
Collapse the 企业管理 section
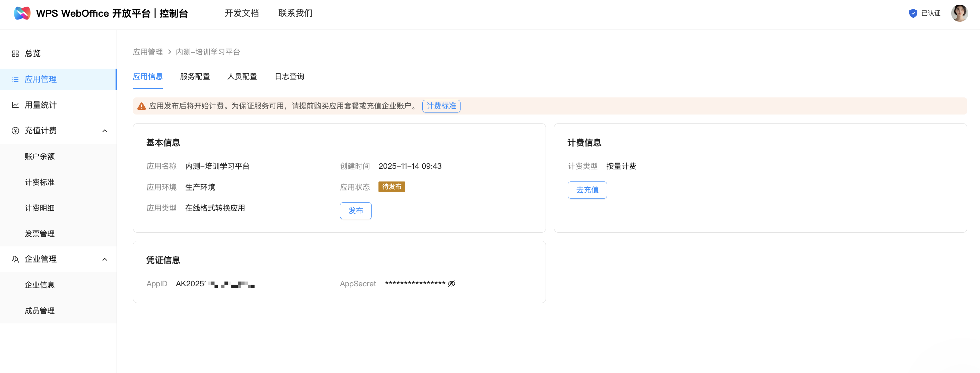point(105,259)
